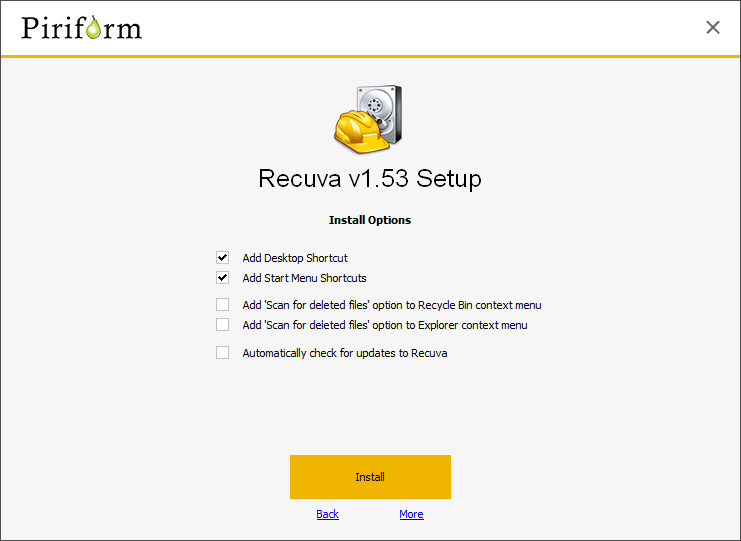The image size is (741, 541).
Task: Enable Scan option for Recycle Bin context menu
Action: pyautogui.click(x=223, y=304)
